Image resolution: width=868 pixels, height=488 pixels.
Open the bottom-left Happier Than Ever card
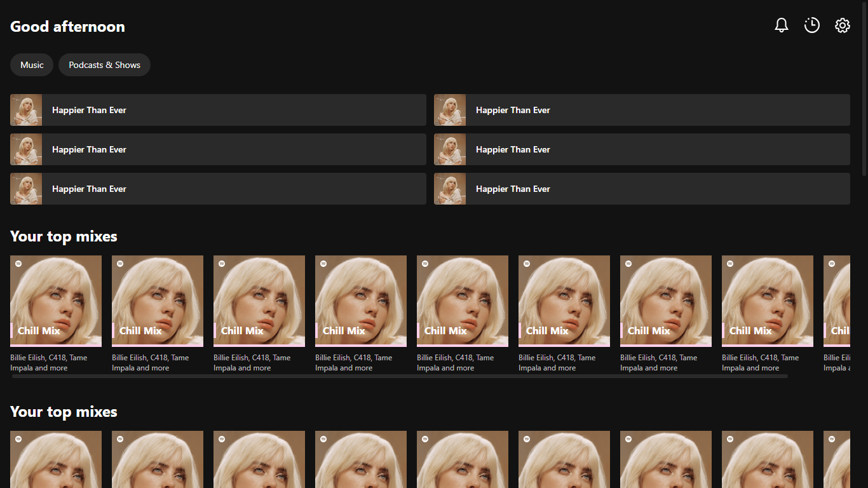point(217,188)
